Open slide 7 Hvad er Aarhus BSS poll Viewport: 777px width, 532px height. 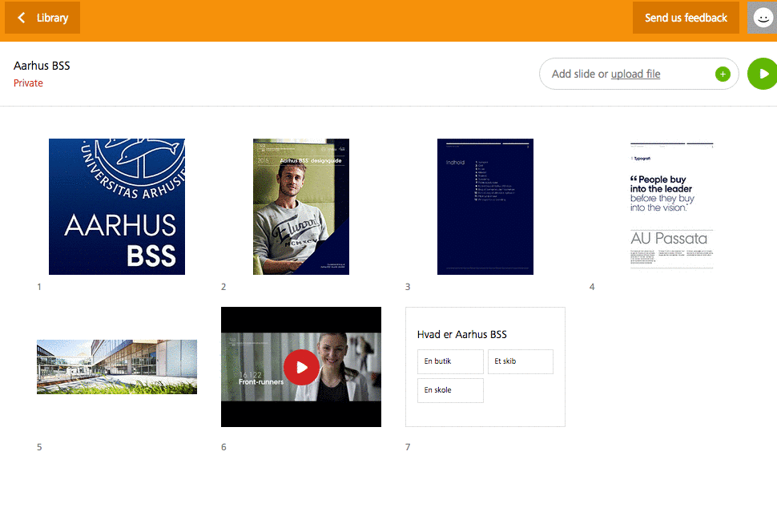(x=485, y=367)
